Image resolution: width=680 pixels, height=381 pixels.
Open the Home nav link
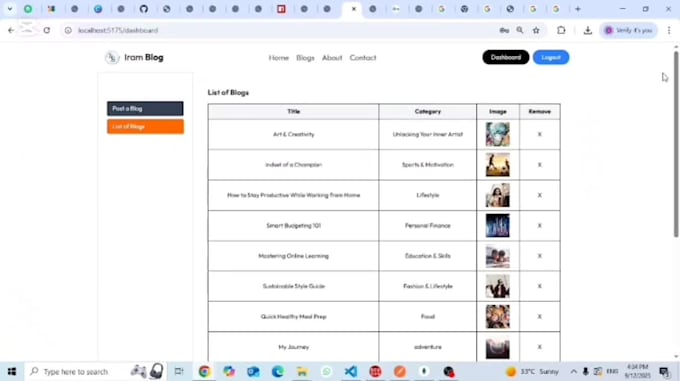click(278, 58)
